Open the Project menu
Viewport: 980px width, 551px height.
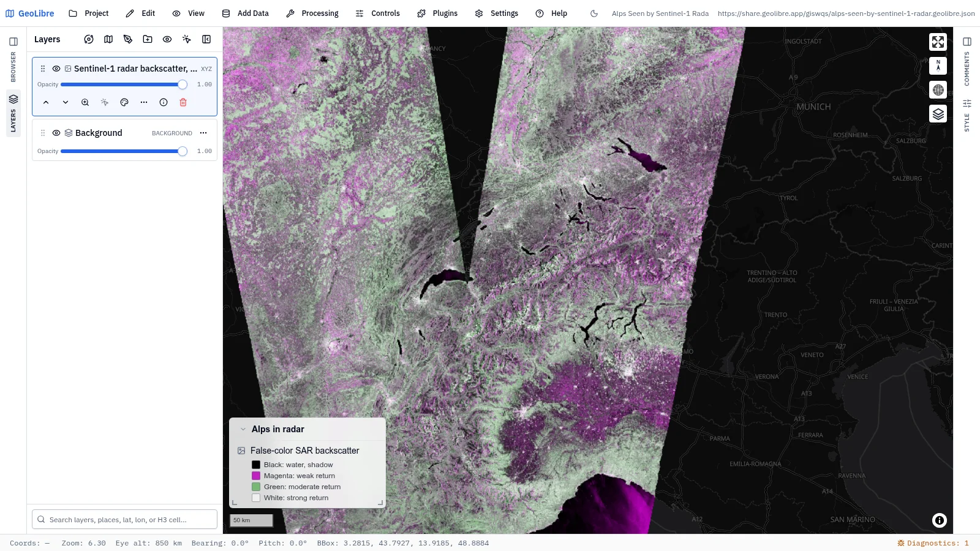[x=89, y=13]
